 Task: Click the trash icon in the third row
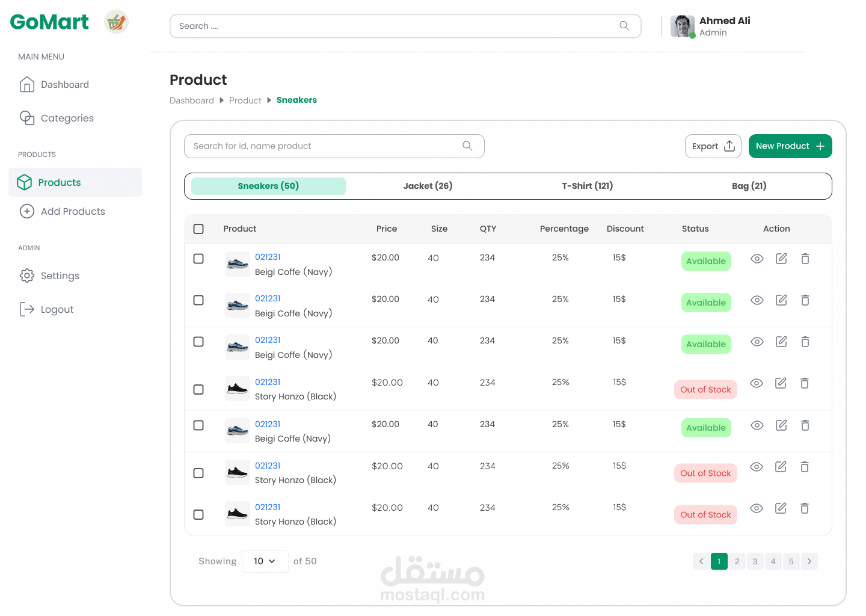[805, 342]
